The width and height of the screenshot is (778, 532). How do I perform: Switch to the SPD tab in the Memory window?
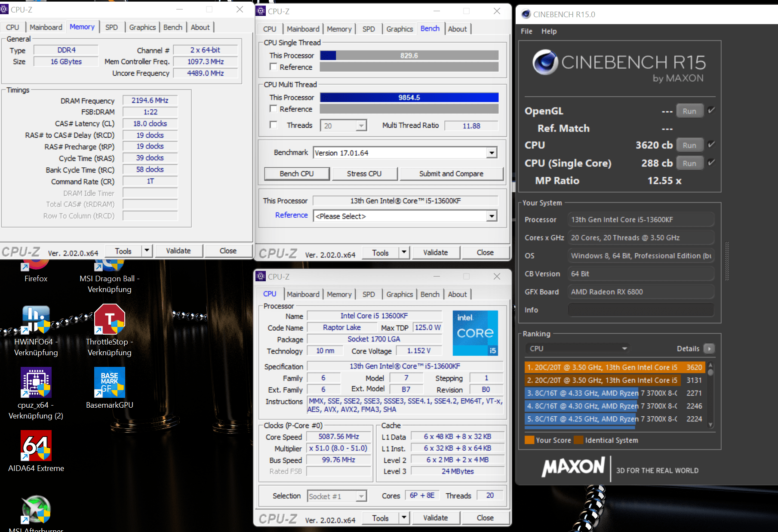click(x=111, y=28)
